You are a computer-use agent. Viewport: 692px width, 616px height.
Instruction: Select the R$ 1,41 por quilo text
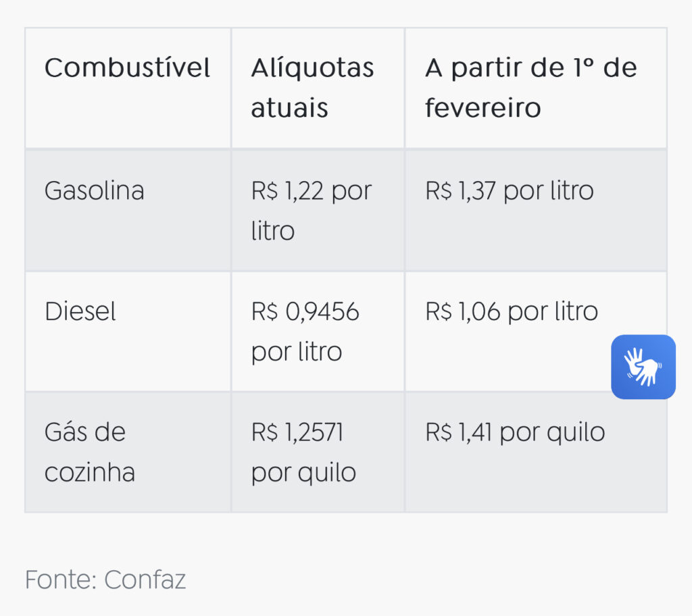(x=515, y=432)
